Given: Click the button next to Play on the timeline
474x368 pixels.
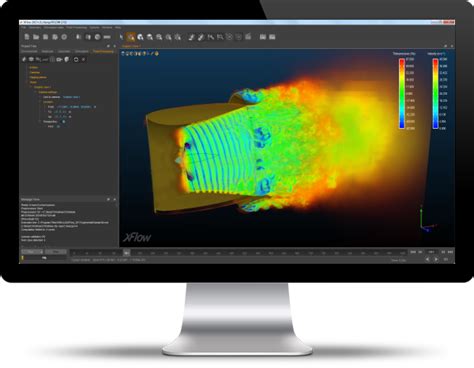Looking at the screenshot, I should (x=56, y=252).
